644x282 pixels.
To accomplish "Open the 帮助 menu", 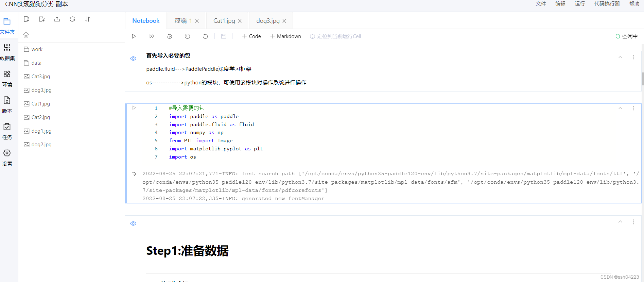I will (x=634, y=4).
